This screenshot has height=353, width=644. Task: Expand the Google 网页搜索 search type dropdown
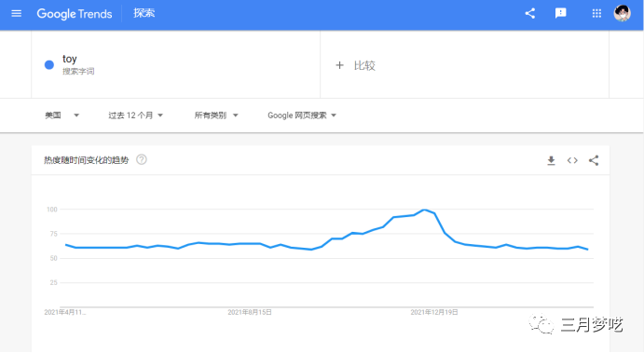click(302, 115)
